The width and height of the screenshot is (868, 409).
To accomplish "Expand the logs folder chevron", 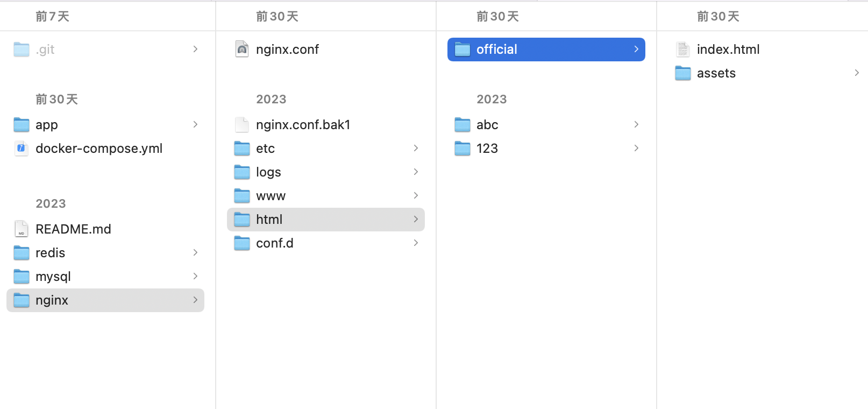I will [x=416, y=172].
